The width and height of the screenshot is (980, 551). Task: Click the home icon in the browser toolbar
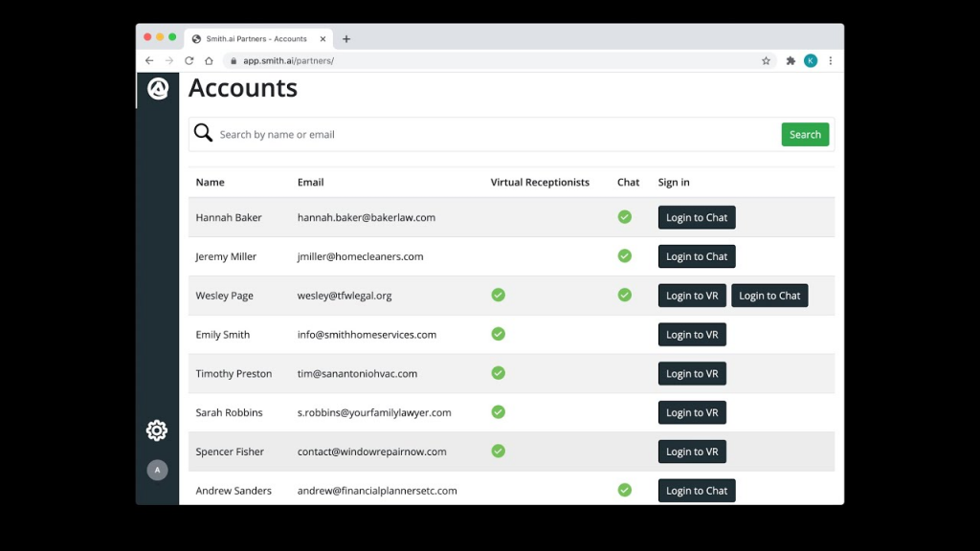(212, 59)
